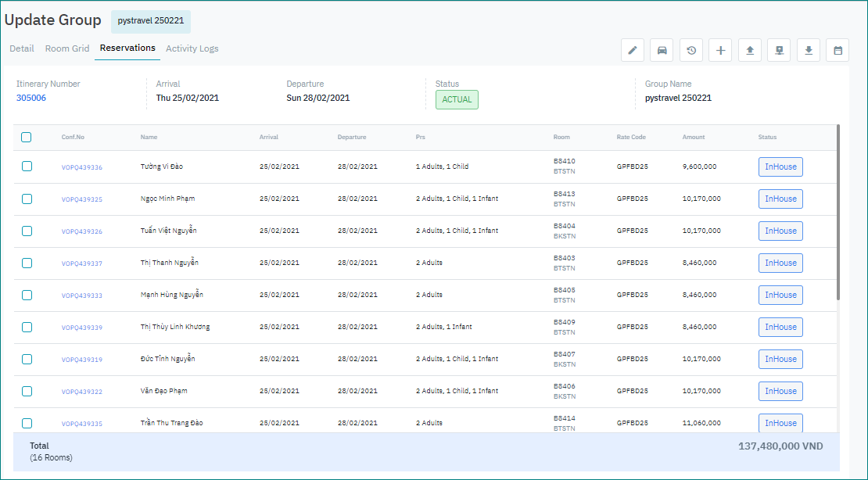868x480 pixels.
Task: Open the history clock icon
Action: point(691,50)
